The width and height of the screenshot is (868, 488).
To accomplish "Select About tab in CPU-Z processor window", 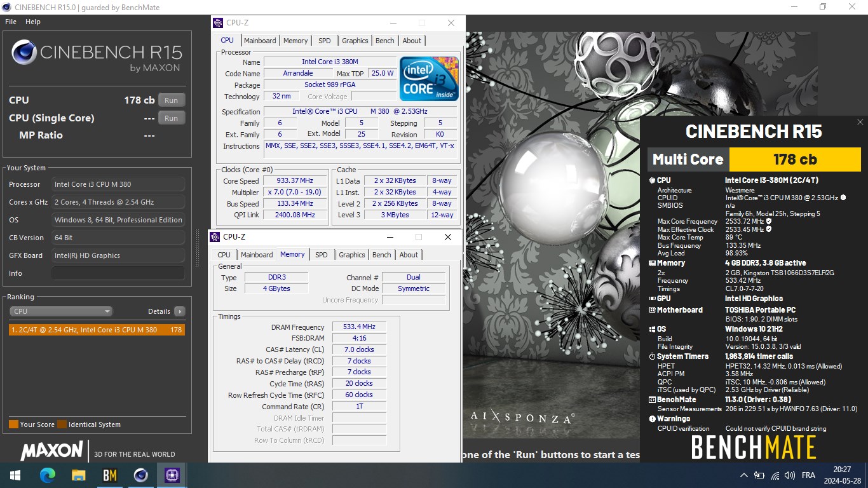I will click(412, 41).
